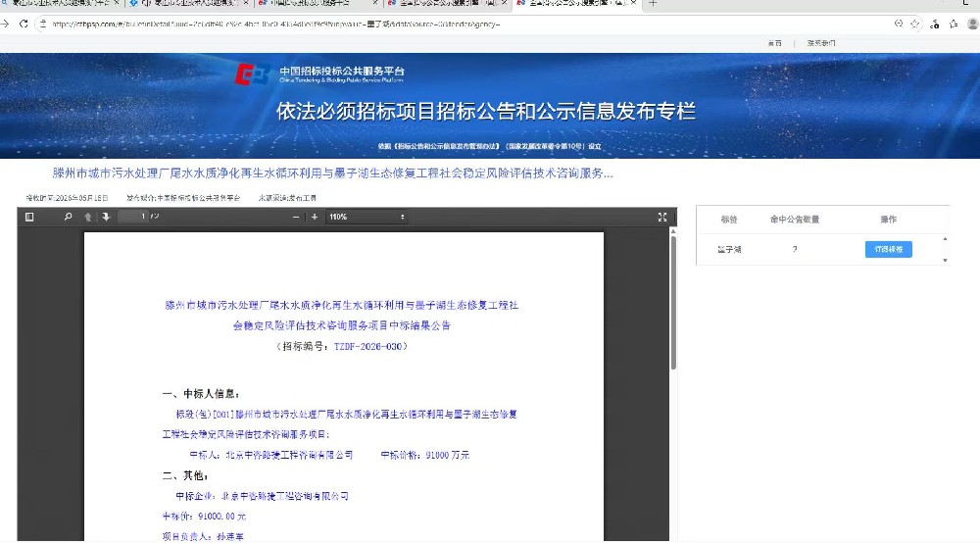Image resolution: width=980 pixels, height=543 pixels.
Task: Close the third browser tab
Action: [x=375, y=3]
